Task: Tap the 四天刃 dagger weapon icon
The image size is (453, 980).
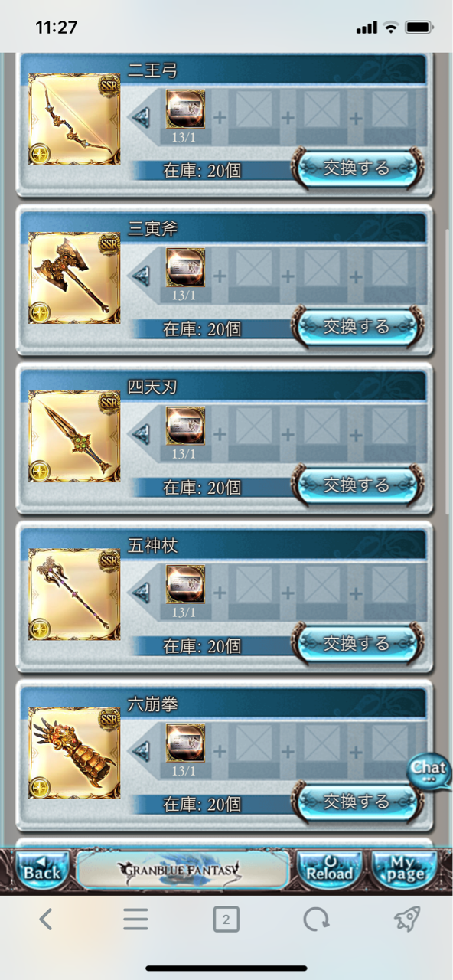Action: (75, 436)
